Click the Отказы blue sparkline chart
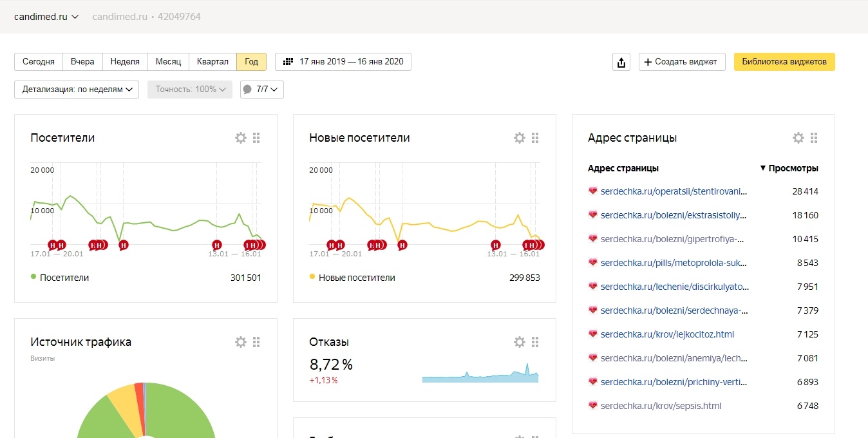This screenshot has width=868, height=438. click(x=480, y=374)
